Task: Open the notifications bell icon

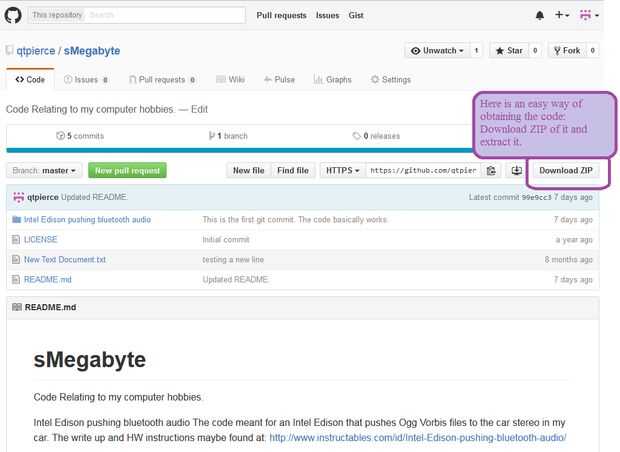Action: pos(540,15)
